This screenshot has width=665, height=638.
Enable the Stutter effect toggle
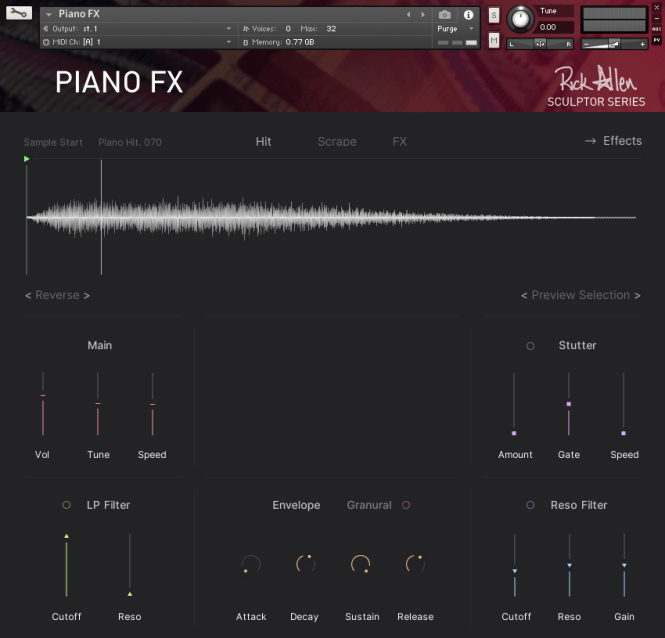click(530, 346)
